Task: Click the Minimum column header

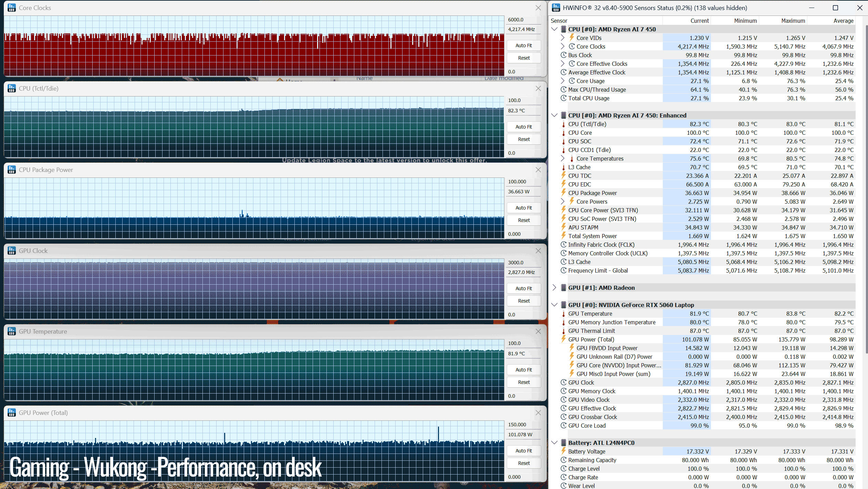Action: point(735,21)
